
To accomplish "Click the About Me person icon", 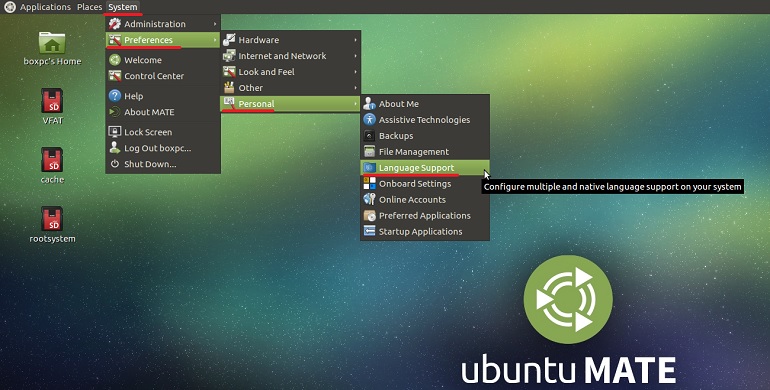I will click(369, 104).
